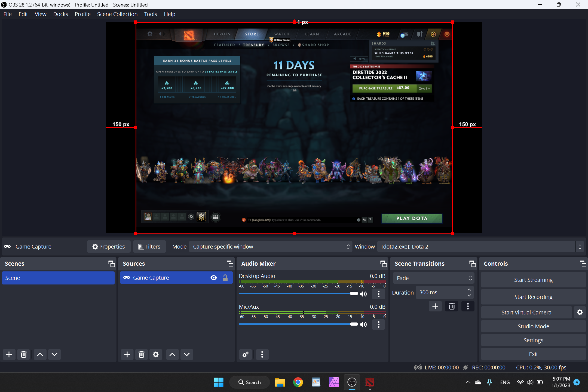Open the Docks menu

60,14
